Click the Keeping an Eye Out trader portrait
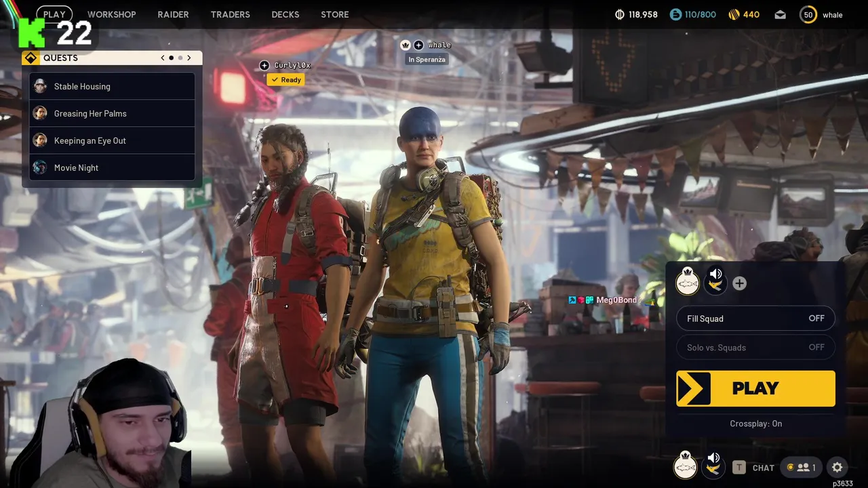This screenshot has height=488, width=868. point(40,140)
